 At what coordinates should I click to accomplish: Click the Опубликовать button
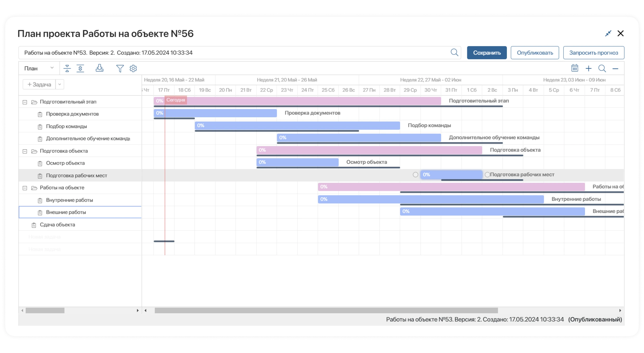[535, 53]
